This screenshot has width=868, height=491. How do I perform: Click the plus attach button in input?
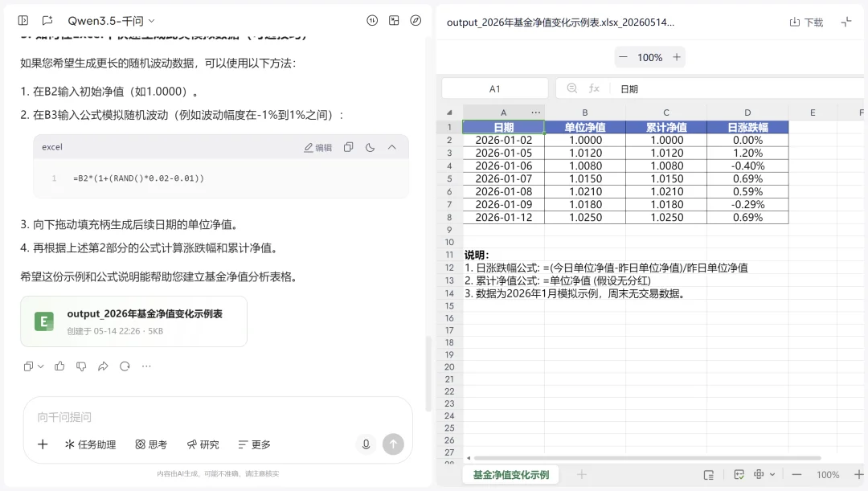[x=43, y=444]
